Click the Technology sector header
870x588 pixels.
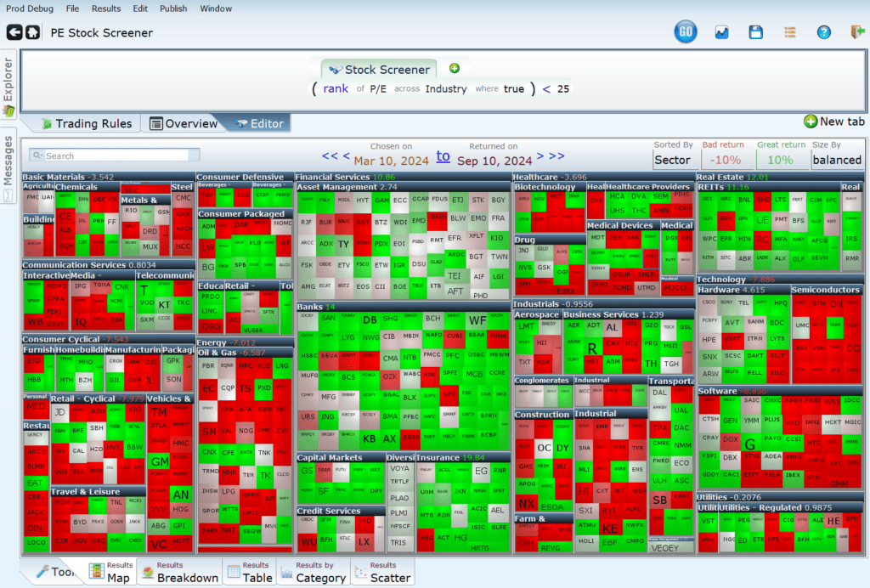click(x=779, y=279)
